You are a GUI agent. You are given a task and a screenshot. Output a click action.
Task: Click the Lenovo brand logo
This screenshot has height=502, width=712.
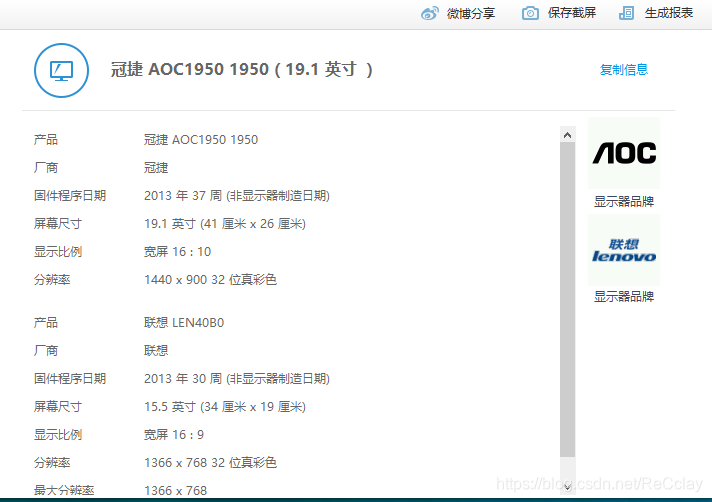(624, 250)
